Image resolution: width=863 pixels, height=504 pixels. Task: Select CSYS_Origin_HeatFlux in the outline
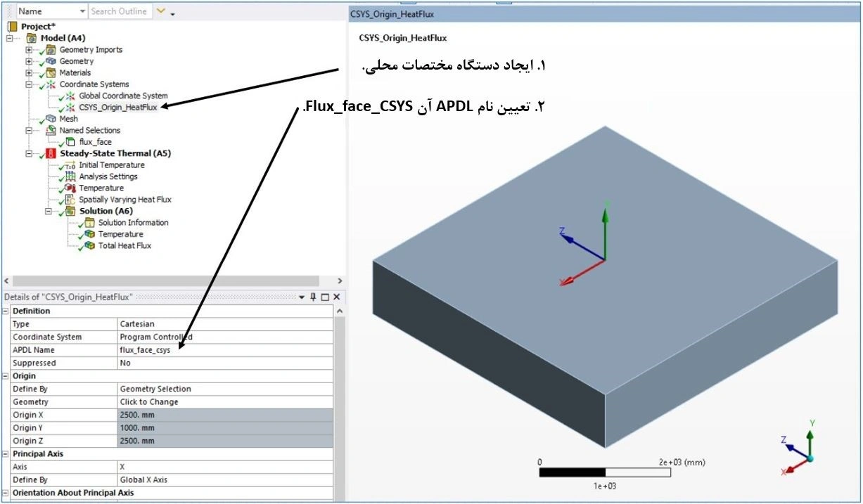pos(118,108)
